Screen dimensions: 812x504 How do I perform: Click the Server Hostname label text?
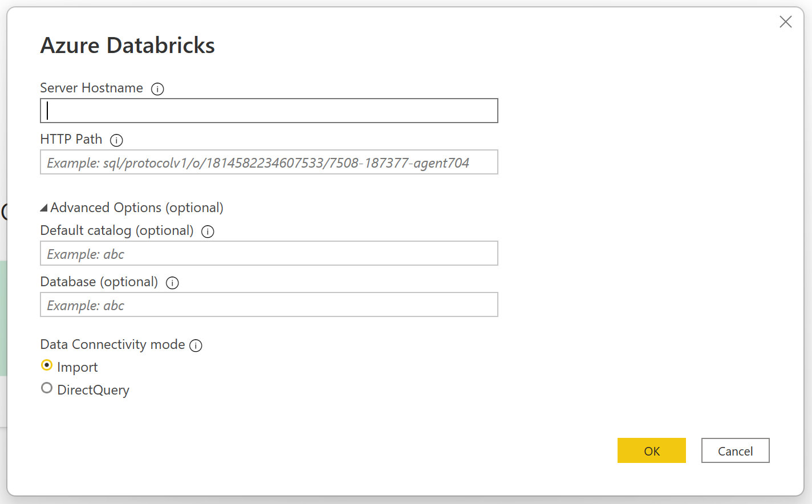pos(91,88)
